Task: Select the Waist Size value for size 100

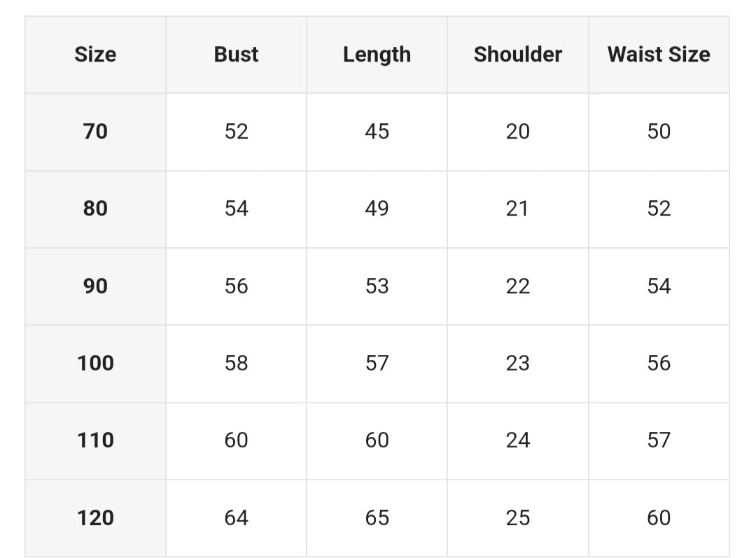Action: 659,363
